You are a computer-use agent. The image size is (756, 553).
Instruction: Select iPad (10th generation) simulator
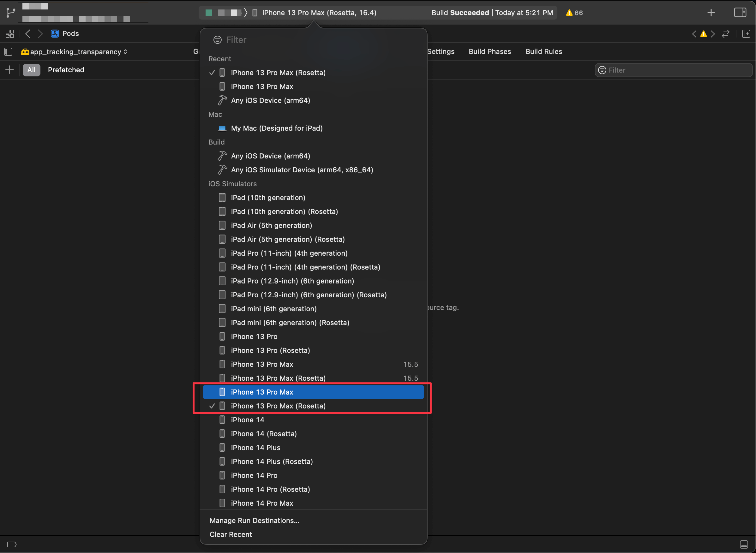313,198
